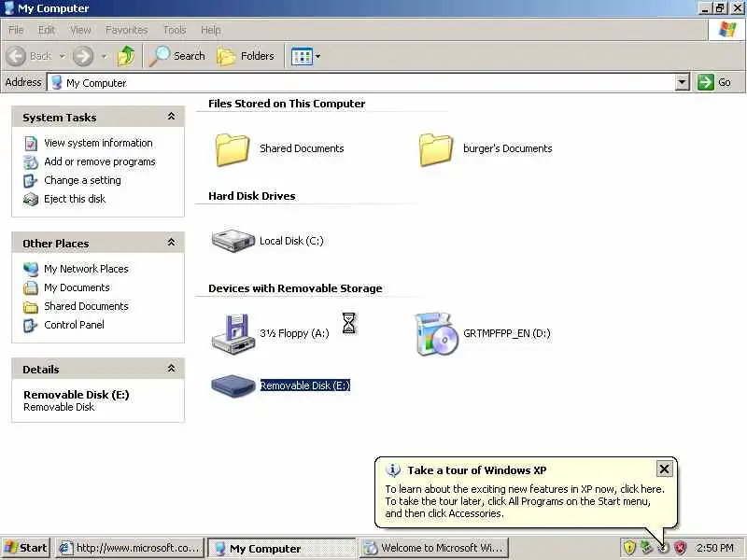The height and width of the screenshot is (560, 747).
Task: Collapse the System Tasks panel
Action: point(171,117)
